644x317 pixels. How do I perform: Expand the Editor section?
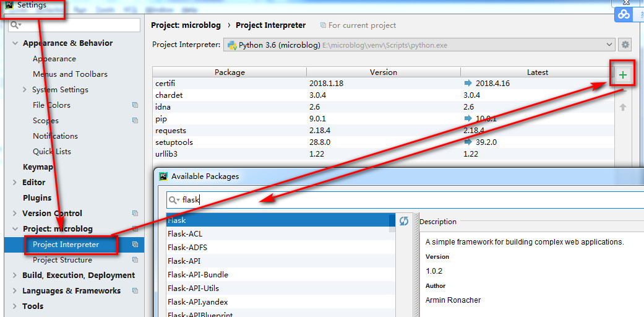[x=15, y=182]
